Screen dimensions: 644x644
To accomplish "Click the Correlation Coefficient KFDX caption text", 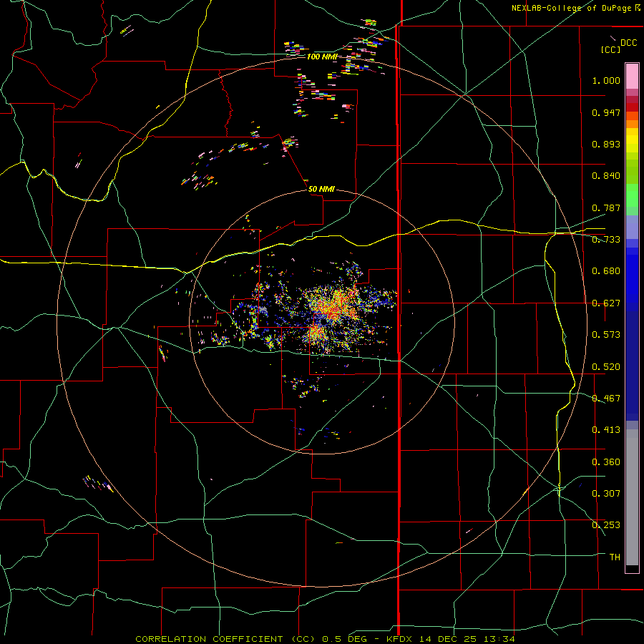I will (x=325, y=639).
